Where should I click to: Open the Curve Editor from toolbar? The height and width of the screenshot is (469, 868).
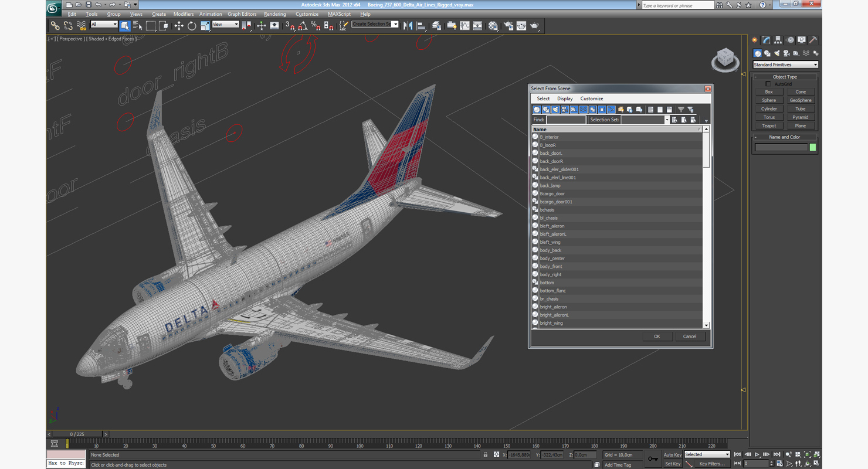[x=464, y=26]
